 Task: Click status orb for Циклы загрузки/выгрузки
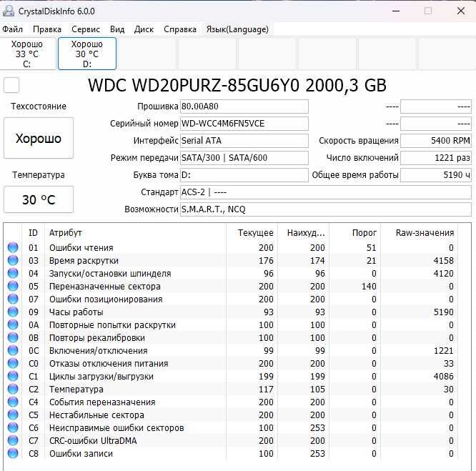13,377
